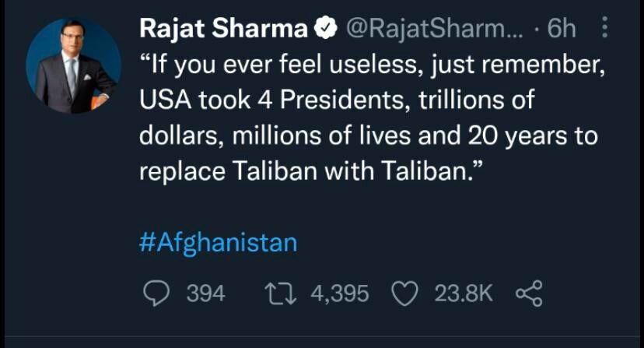Viewport: 644px width, 348px height.
Task: Open Rajat Sharma's profile picture
Action: [x=74, y=66]
